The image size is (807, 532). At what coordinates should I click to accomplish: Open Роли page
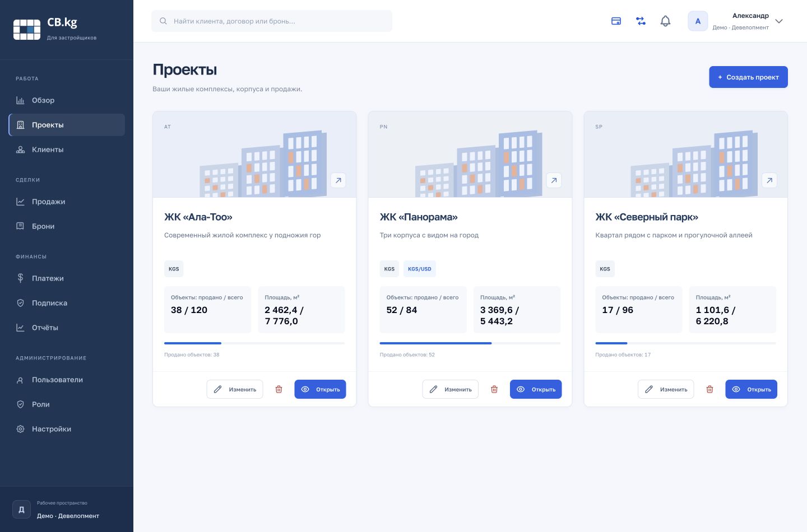coord(67,404)
